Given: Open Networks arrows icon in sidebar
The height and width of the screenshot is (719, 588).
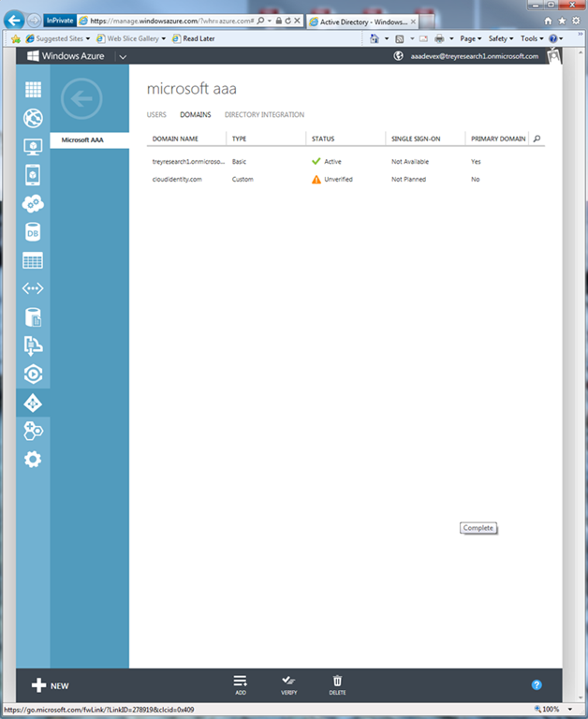Looking at the screenshot, I should pyautogui.click(x=33, y=288).
